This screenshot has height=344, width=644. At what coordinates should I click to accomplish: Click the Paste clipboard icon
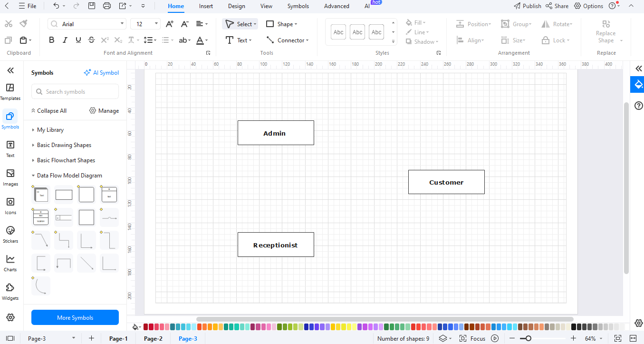click(23, 40)
